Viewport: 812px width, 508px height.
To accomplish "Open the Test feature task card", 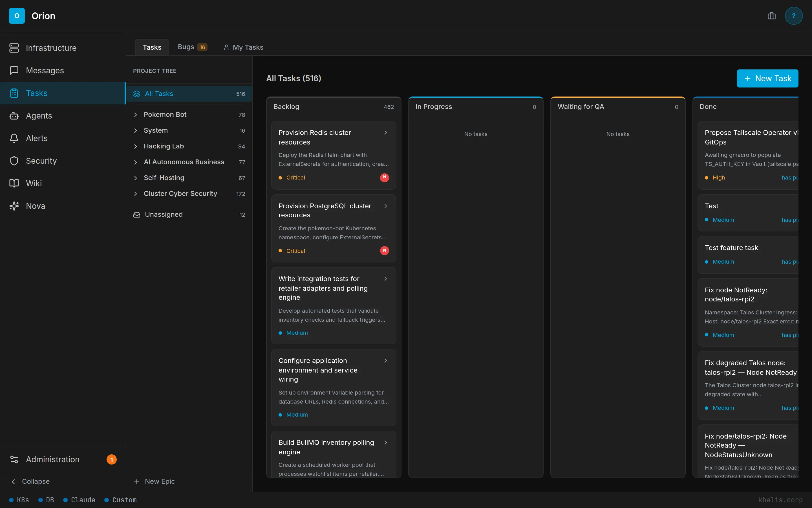I will pos(748,255).
